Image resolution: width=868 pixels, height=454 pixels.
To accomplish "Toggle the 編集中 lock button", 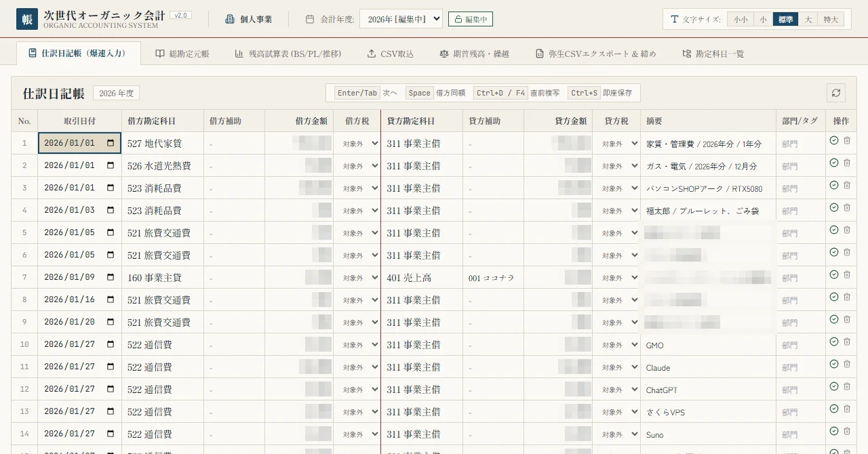I will click(471, 19).
